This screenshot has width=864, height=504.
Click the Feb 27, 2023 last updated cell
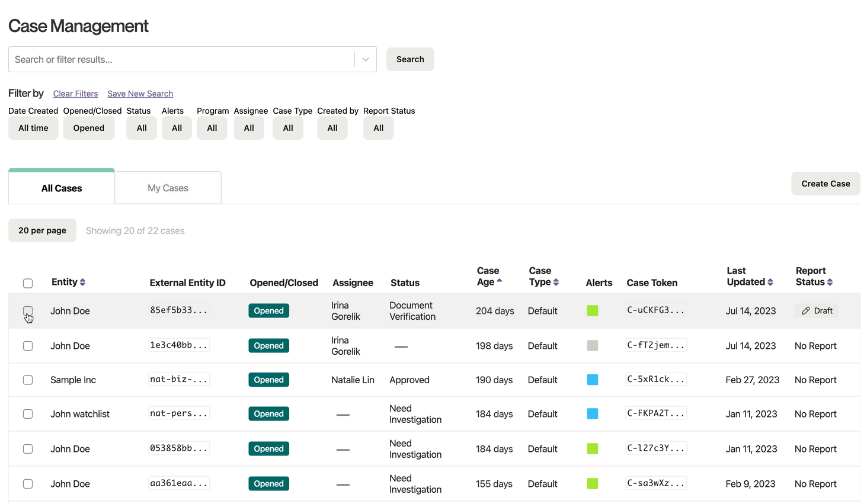coord(753,380)
